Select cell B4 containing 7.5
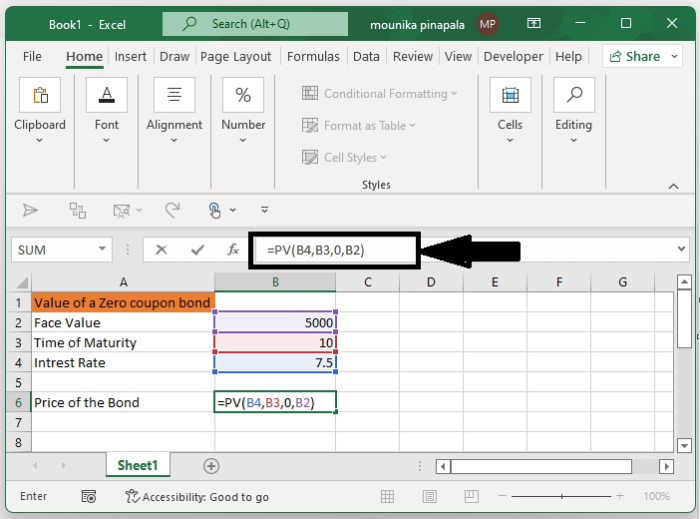Screen dimensions: 700x519 pyautogui.click(x=275, y=363)
